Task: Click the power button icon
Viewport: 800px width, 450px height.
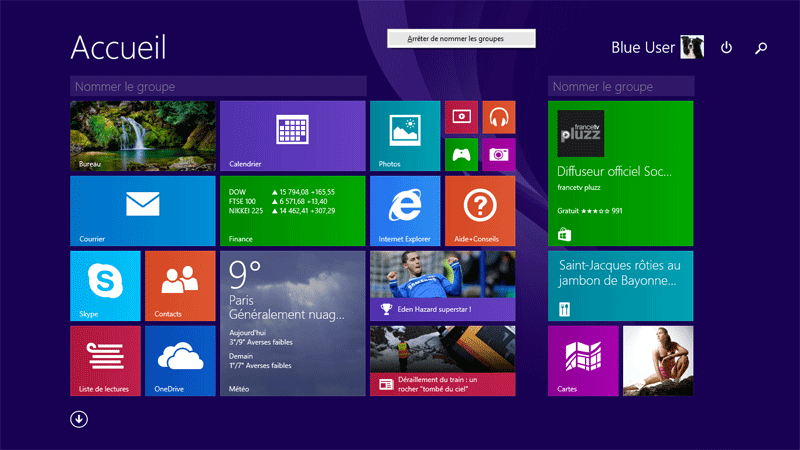Action: (727, 48)
